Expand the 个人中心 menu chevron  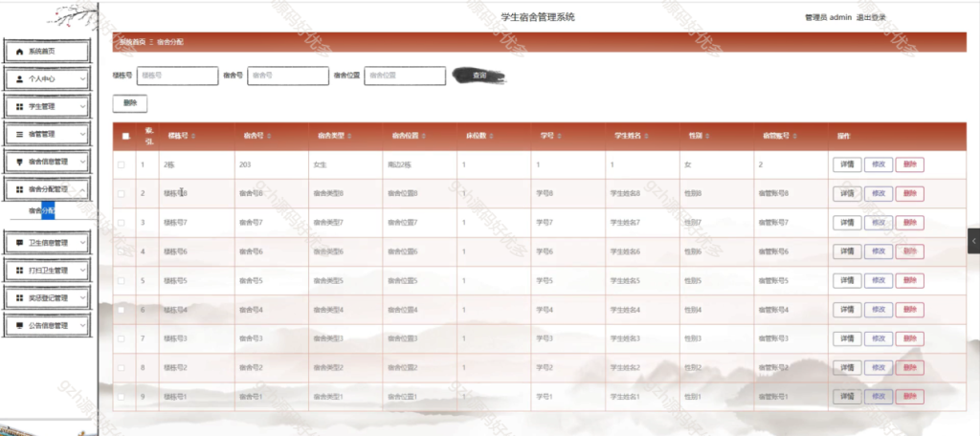[x=83, y=79]
